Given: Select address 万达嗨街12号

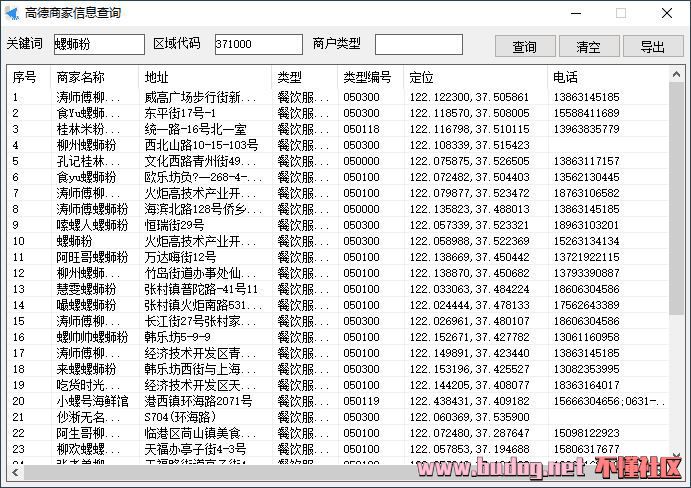Looking at the screenshot, I should pyautogui.click(x=180, y=257).
